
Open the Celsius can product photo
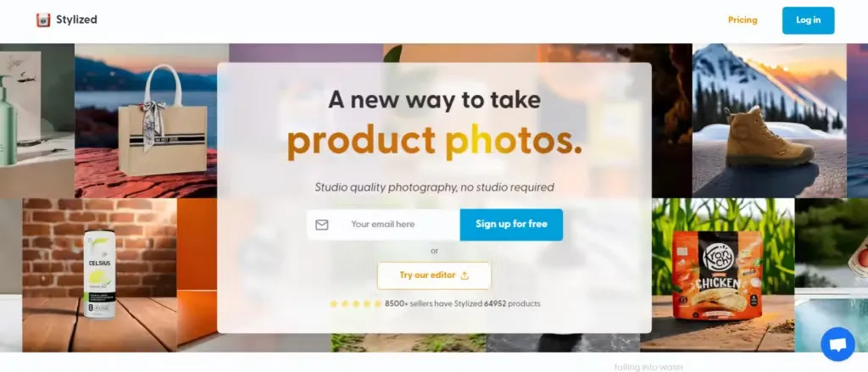(x=100, y=275)
